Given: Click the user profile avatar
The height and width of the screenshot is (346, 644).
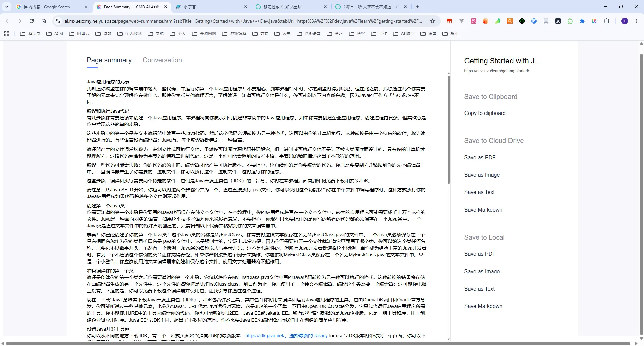Looking at the screenshot, I should [625, 21].
